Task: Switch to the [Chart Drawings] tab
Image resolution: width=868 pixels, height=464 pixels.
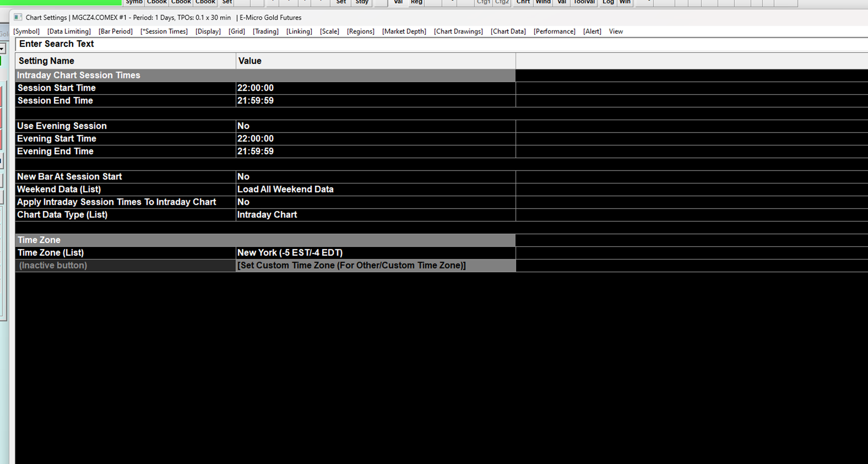Action: tap(458, 31)
